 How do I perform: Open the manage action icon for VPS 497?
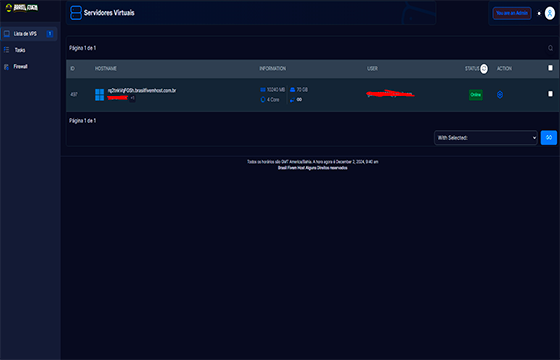(x=500, y=95)
